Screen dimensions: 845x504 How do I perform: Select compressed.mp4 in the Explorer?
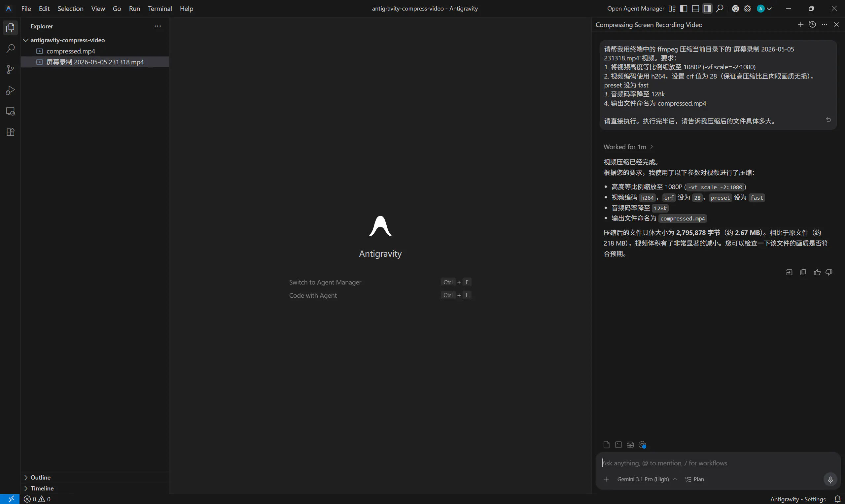pyautogui.click(x=95, y=51)
